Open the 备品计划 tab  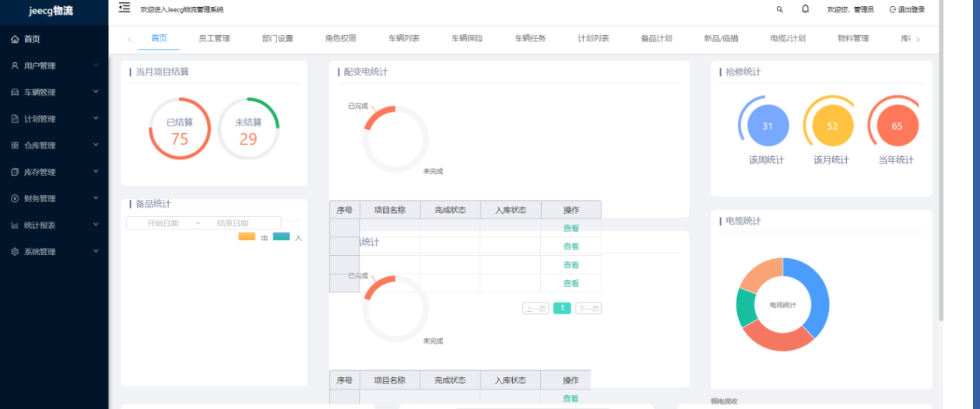coord(656,38)
